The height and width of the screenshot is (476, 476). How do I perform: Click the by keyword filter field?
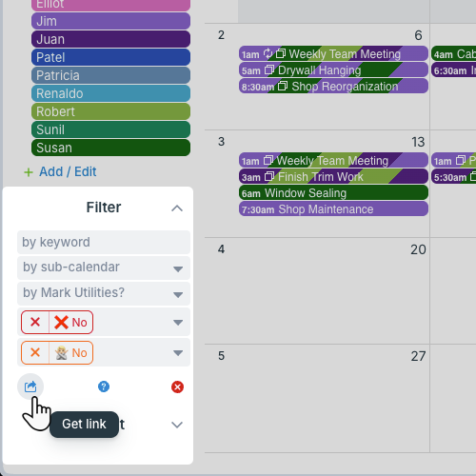pyautogui.click(x=104, y=243)
